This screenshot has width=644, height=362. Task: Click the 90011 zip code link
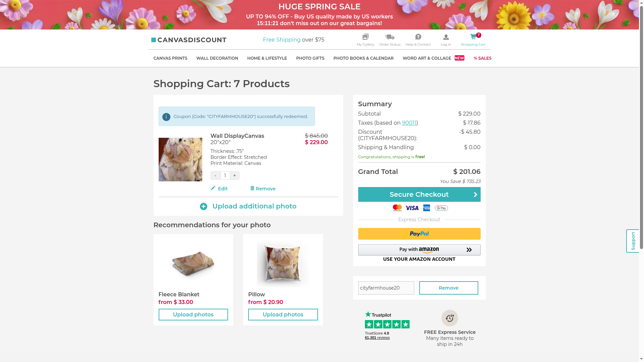(x=409, y=123)
